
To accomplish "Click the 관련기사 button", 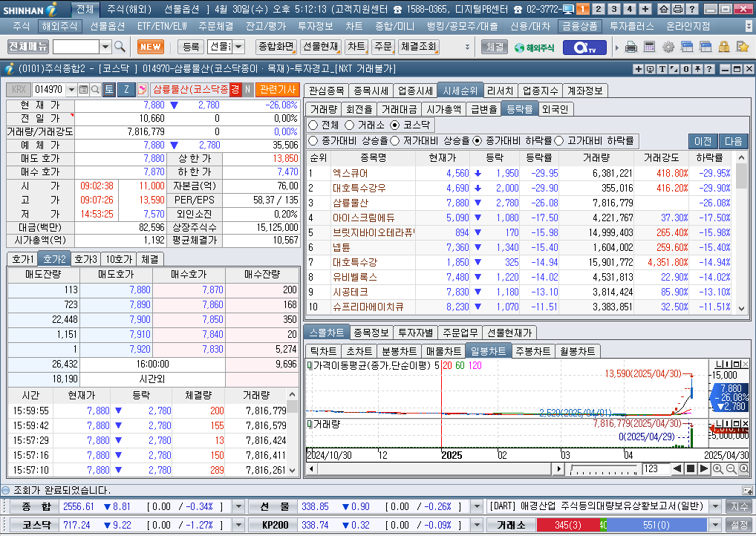I will [277, 89].
